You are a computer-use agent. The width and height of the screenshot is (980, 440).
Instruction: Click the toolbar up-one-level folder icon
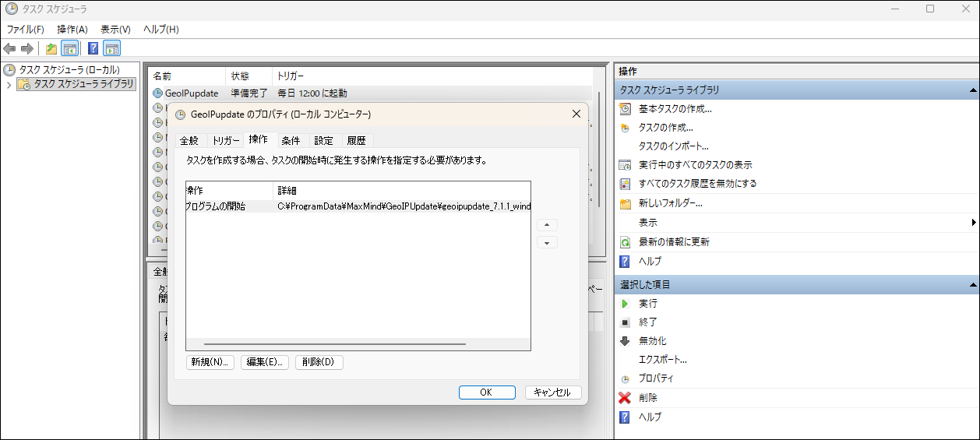(51, 48)
